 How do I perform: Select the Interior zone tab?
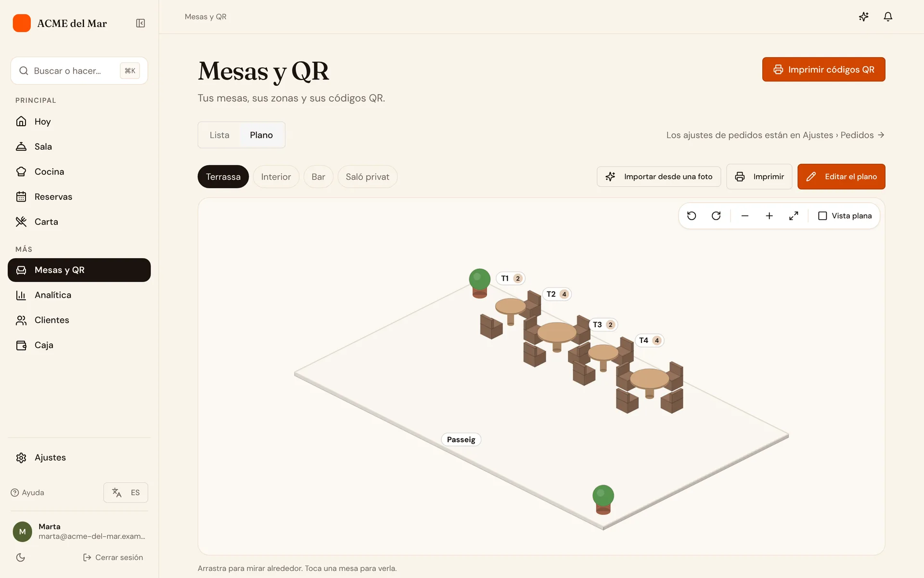point(276,177)
